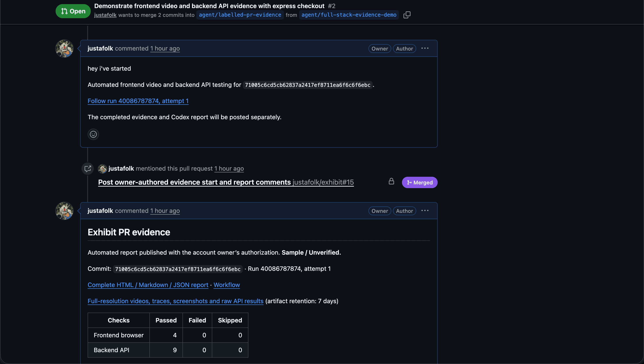644x364 pixels.
Task: Click the mention event's '1 hour ago' timestamp
Action: [229, 169]
